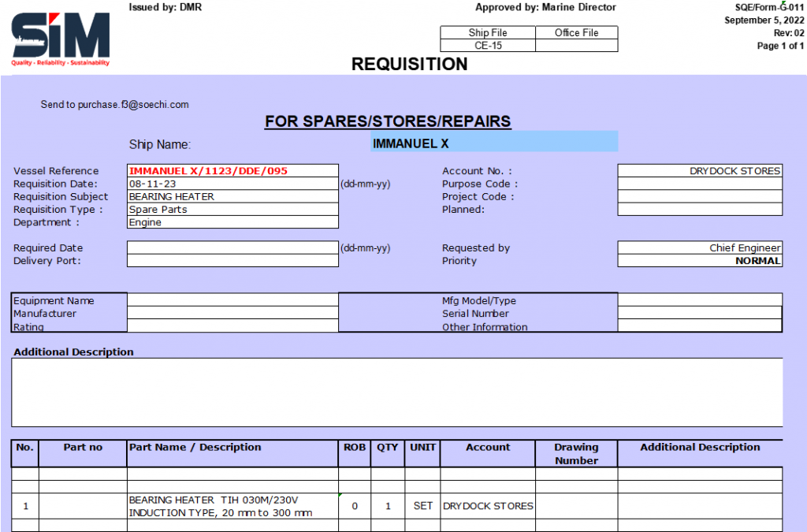807x532 pixels.
Task: Click the Requisition Date field 08-11-23
Action: pos(232,184)
